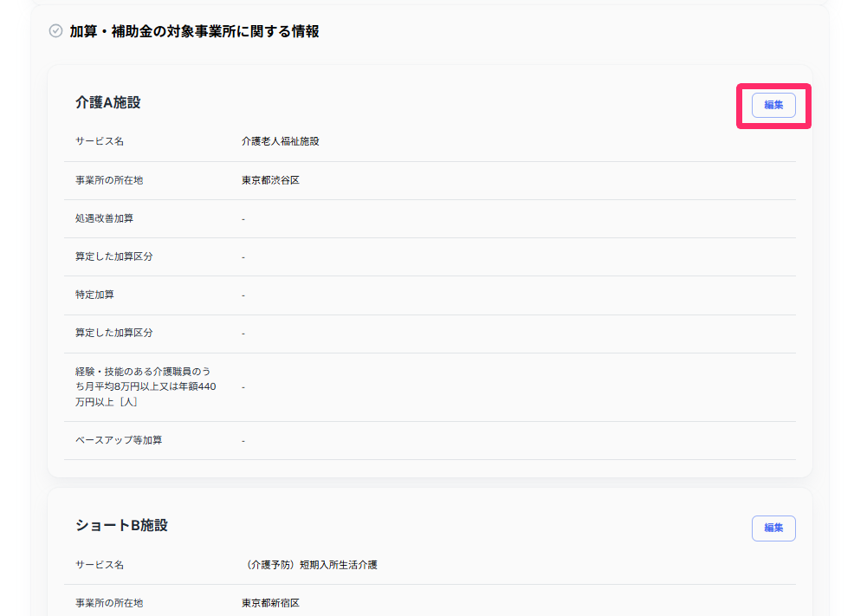Click 事業所の所在地 label in ショートB施設 card

click(x=109, y=603)
